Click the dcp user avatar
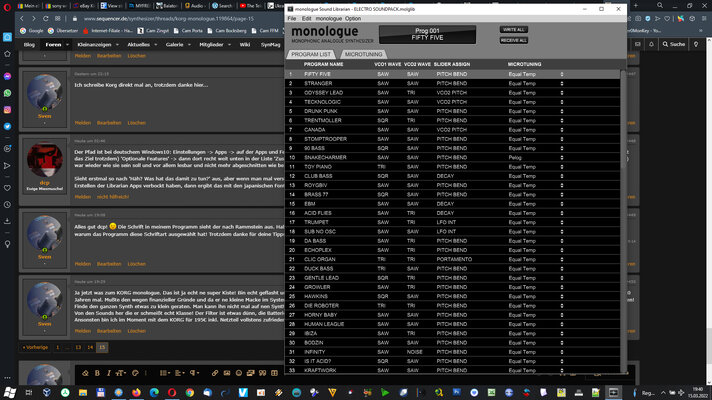The width and height of the screenshot is (712, 400). tap(44, 159)
